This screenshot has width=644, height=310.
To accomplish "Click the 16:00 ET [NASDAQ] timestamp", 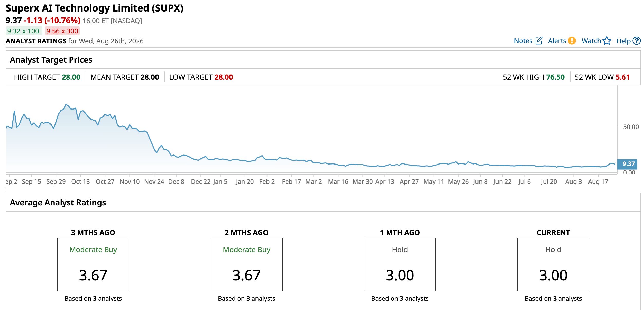I will (x=112, y=21).
